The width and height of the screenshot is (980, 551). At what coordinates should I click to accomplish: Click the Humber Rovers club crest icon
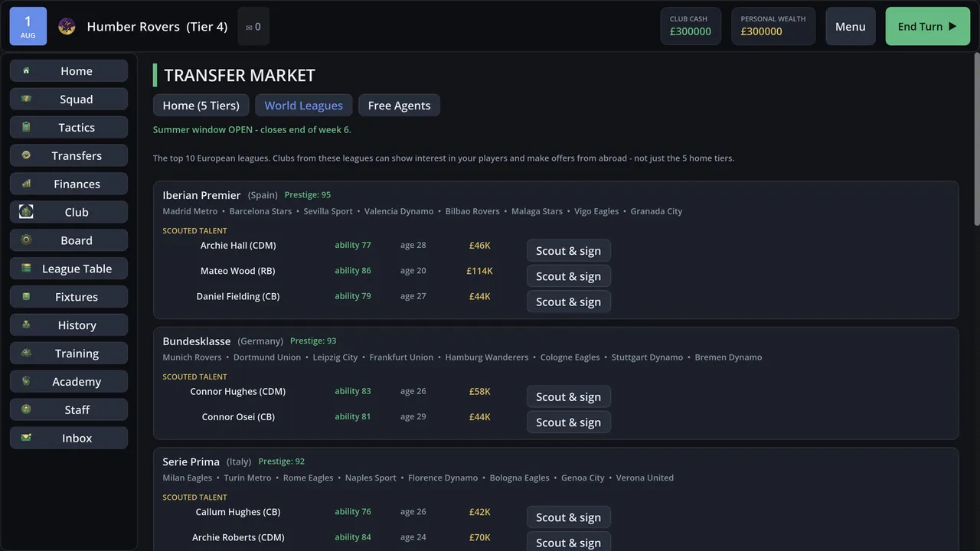coord(67,26)
